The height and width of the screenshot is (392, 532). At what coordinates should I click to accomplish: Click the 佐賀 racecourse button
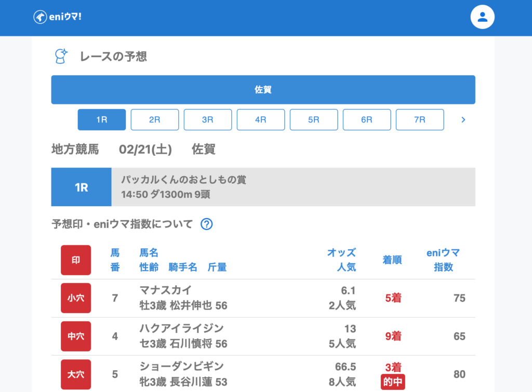click(263, 90)
